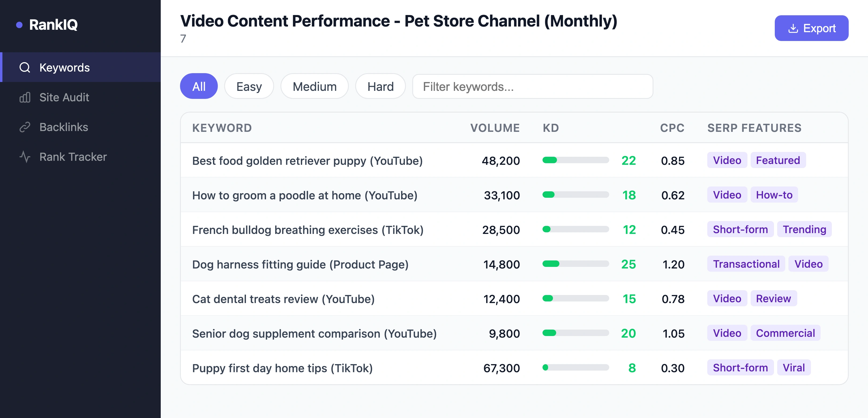Click the Backlinks chain link icon
Screen dimensions: 868x418
pyautogui.click(x=24, y=127)
